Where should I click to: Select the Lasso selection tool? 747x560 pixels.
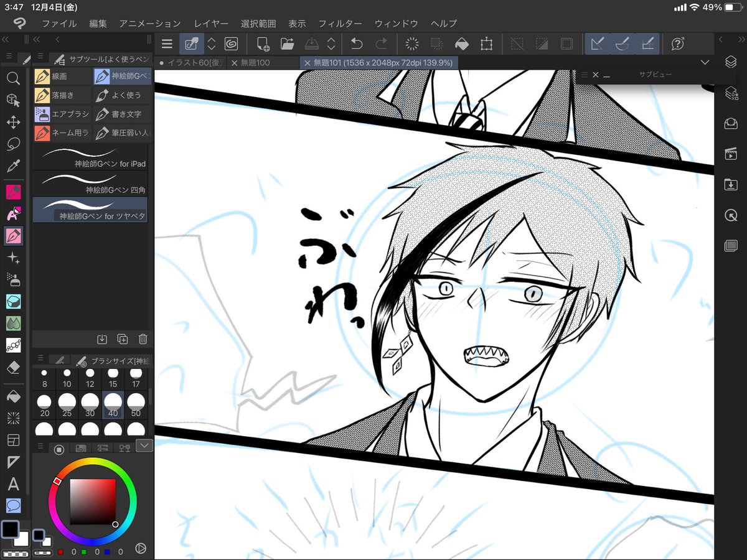coord(13,144)
